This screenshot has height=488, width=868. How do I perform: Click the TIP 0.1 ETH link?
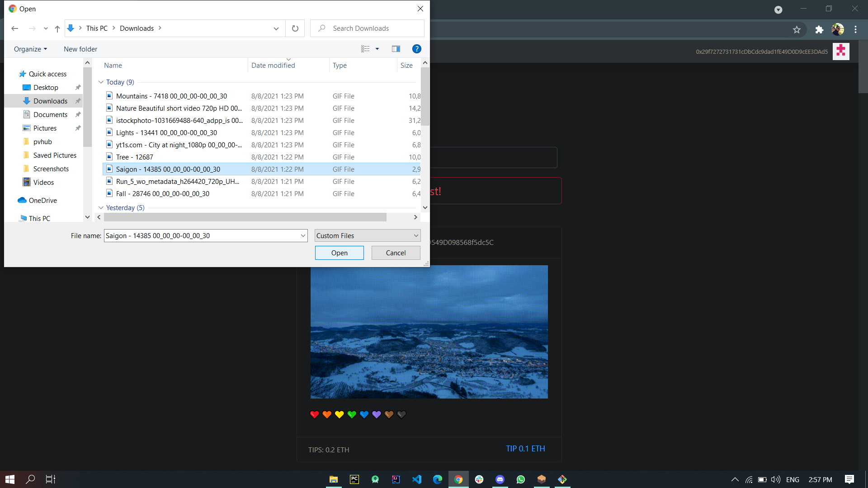[x=525, y=449]
